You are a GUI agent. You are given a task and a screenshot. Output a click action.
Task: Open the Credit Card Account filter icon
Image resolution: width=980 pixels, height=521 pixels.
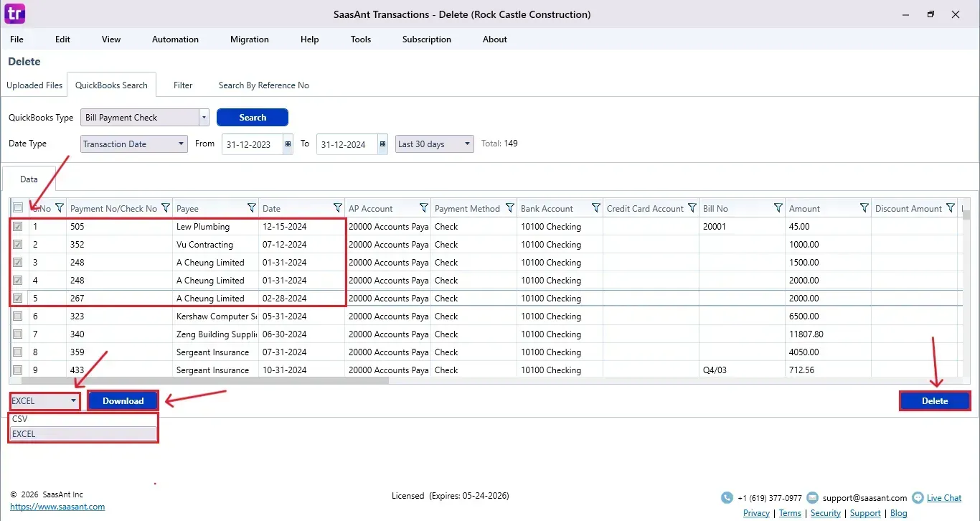tap(692, 208)
